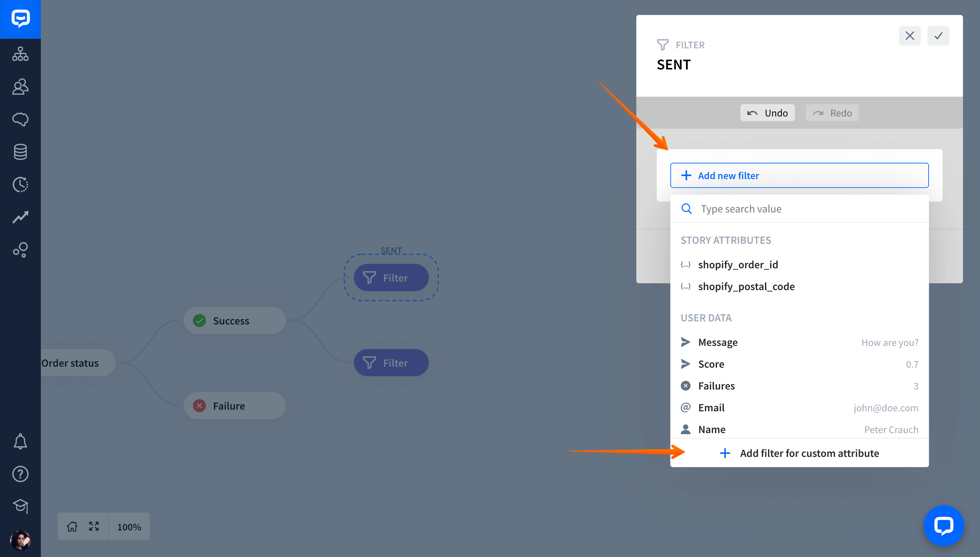Open the Stories flowchart sidebar icon

(x=20, y=53)
